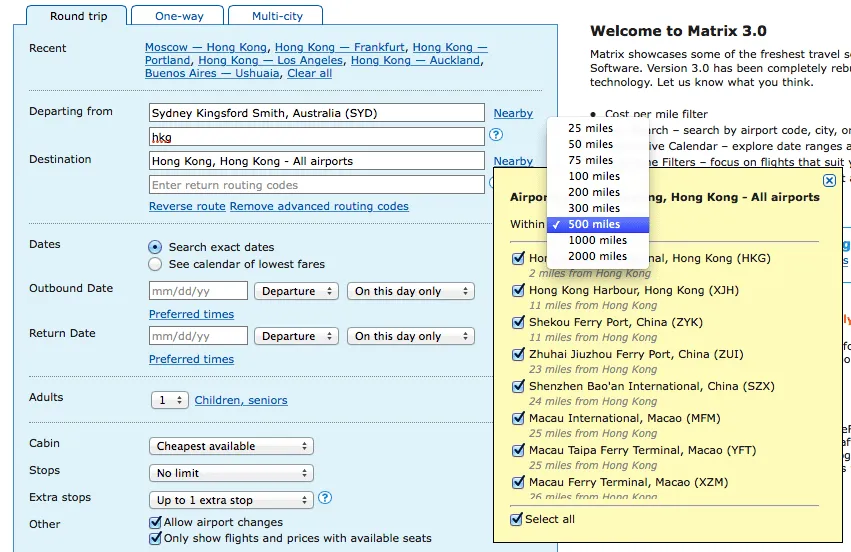Choose 75 miles from the distance list
851x552 pixels.
pyautogui.click(x=598, y=160)
